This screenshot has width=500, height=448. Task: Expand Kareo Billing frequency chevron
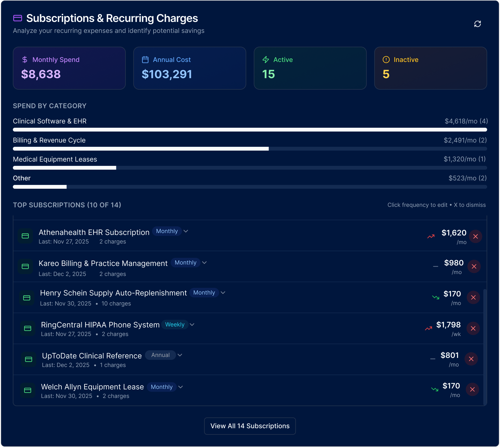[204, 263]
